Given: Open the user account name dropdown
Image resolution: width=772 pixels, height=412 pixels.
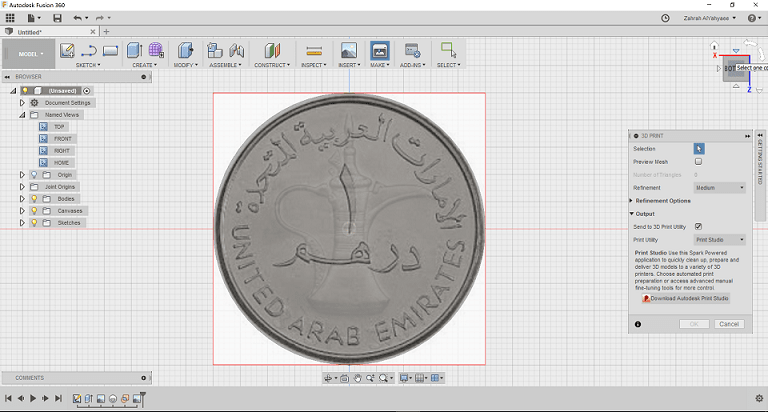Looking at the screenshot, I should coord(709,18).
